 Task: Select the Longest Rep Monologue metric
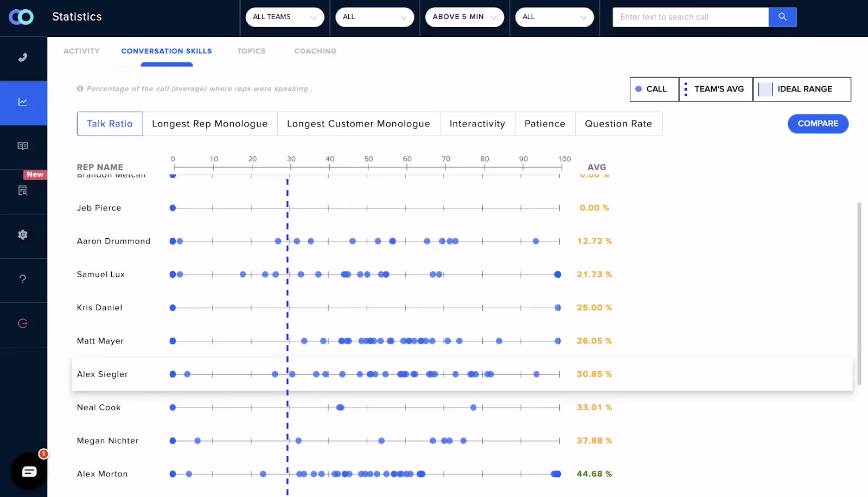tap(210, 124)
